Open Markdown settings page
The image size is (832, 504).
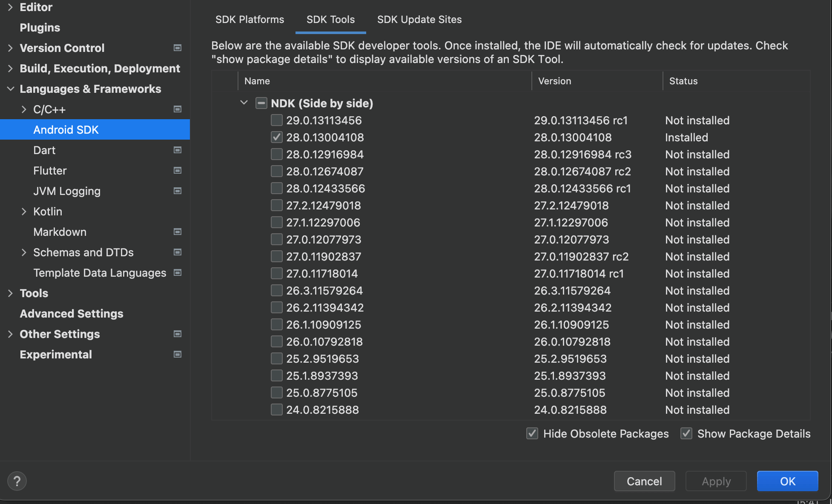tap(60, 232)
